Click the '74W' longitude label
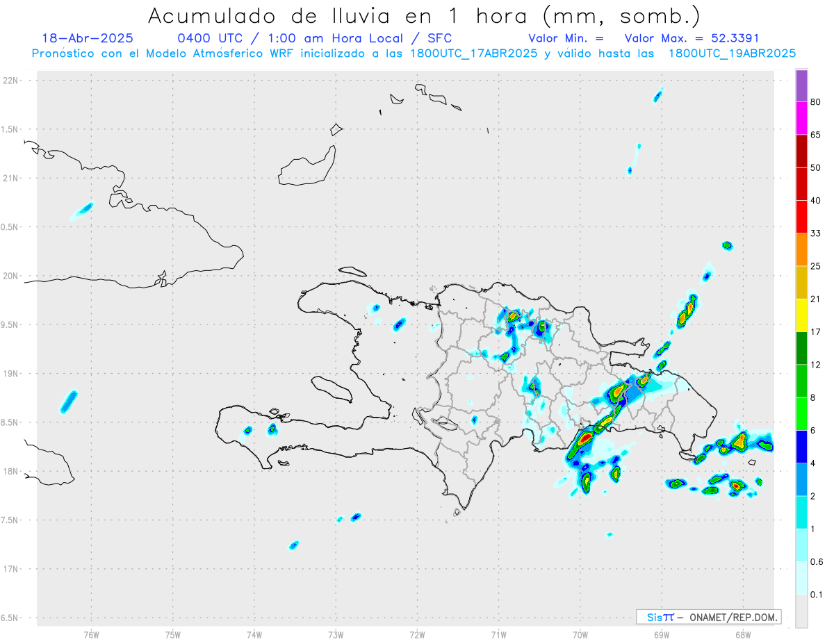834x644 pixels. 254,634
